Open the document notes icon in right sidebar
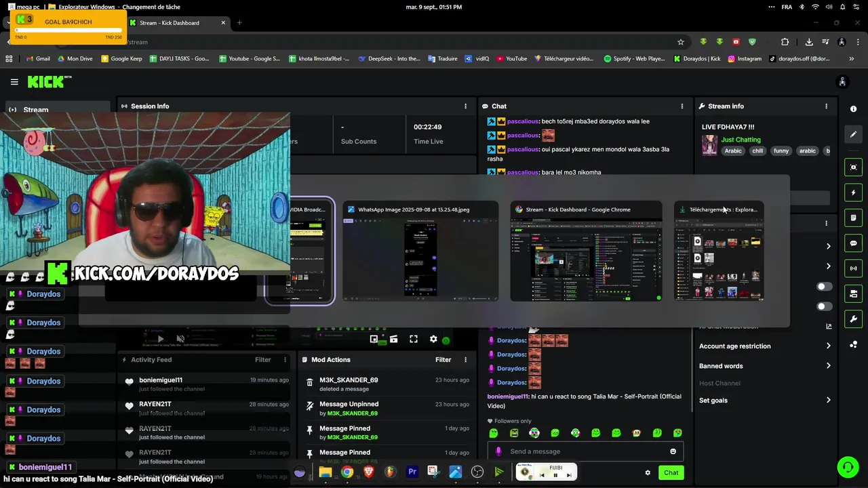The height and width of the screenshot is (488, 868). coord(853,218)
